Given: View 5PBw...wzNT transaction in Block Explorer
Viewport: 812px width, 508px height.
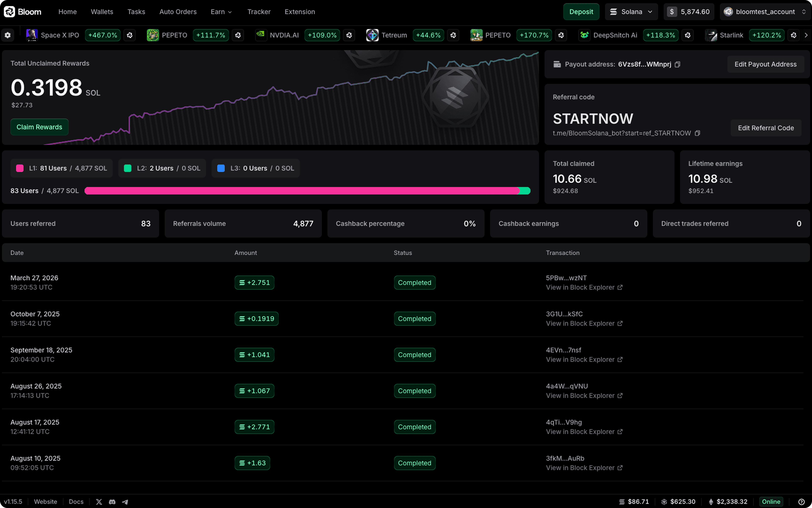Looking at the screenshot, I should coord(584,287).
